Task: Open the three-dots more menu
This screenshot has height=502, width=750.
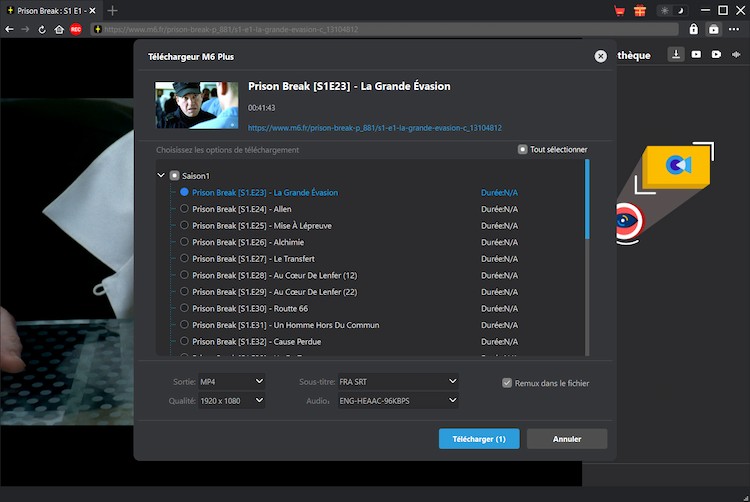Action: [734, 30]
